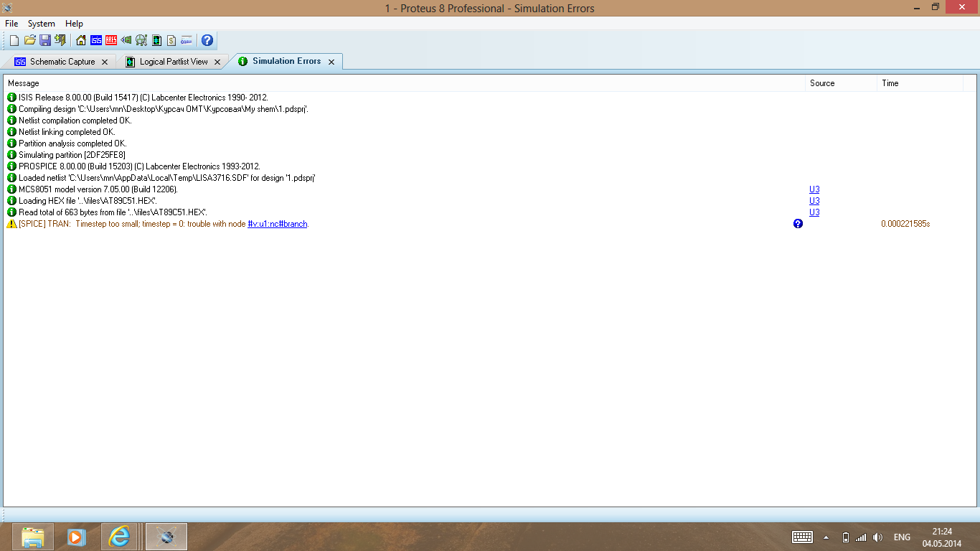
Task: Sort by the Source column header
Action: (x=841, y=83)
